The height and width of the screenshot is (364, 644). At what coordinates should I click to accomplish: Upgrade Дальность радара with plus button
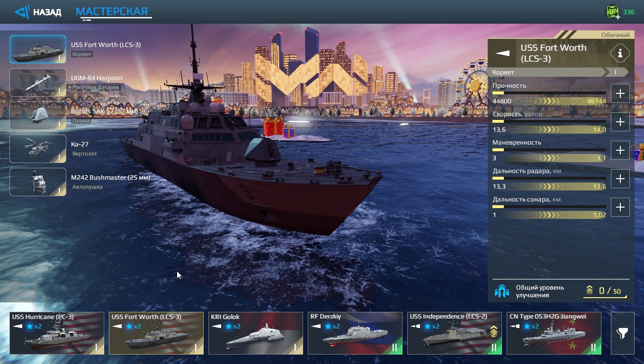pyautogui.click(x=620, y=179)
